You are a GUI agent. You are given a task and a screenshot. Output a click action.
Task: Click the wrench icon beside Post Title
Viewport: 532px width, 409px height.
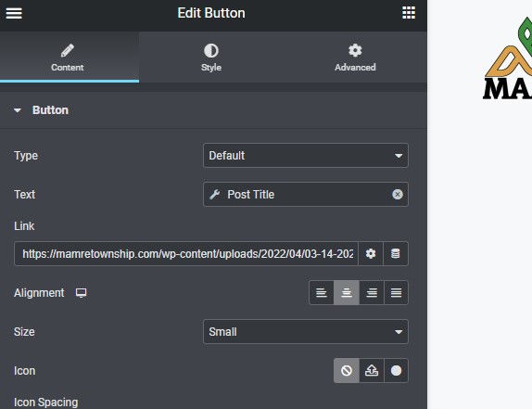point(214,195)
